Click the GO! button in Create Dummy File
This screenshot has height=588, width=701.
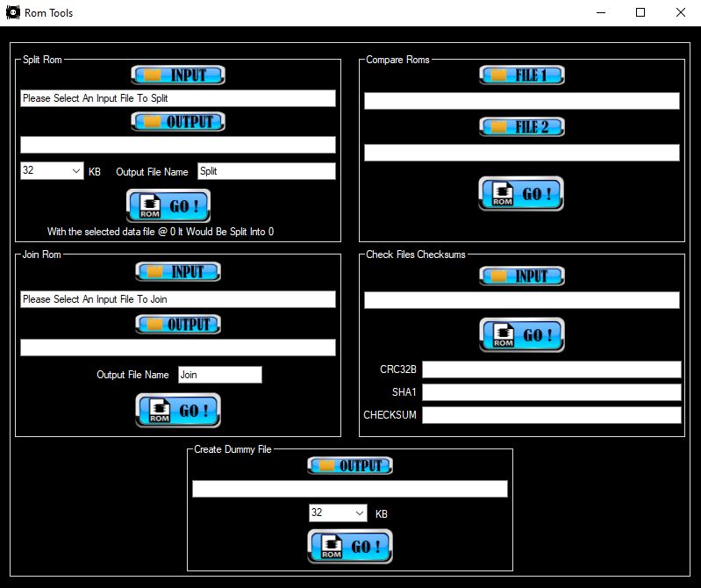pyautogui.click(x=349, y=547)
